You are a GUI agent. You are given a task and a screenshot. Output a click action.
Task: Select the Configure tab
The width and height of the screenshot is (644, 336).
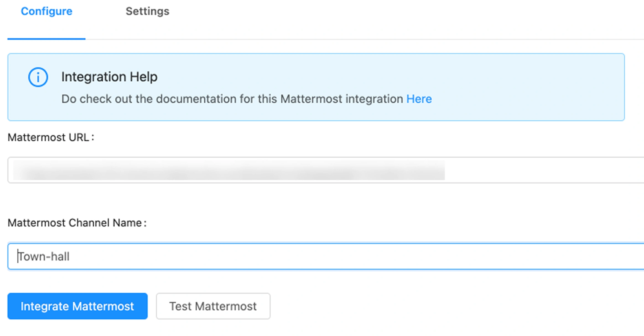pyautogui.click(x=46, y=11)
